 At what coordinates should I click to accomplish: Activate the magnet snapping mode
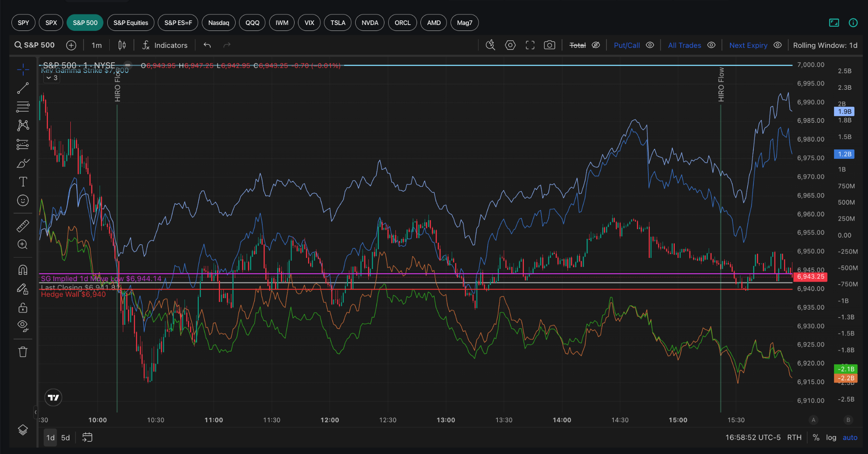(23, 270)
